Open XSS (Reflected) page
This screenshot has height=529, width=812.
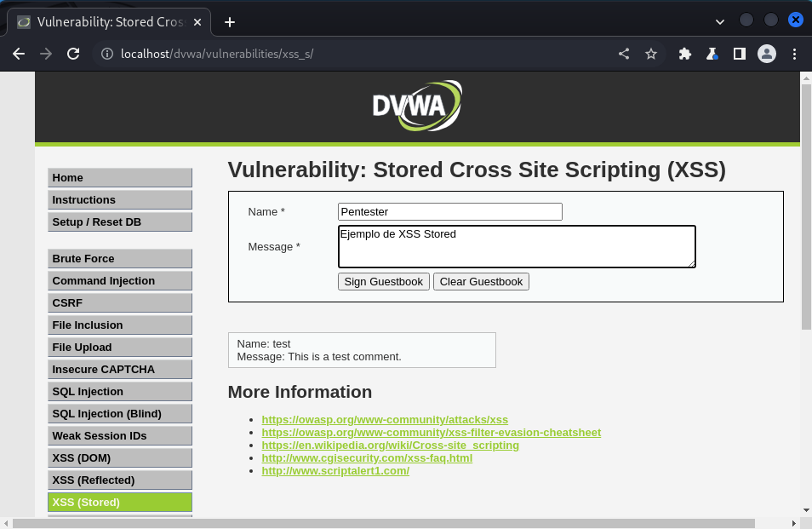pyautogui.click(x=120, y=480)
